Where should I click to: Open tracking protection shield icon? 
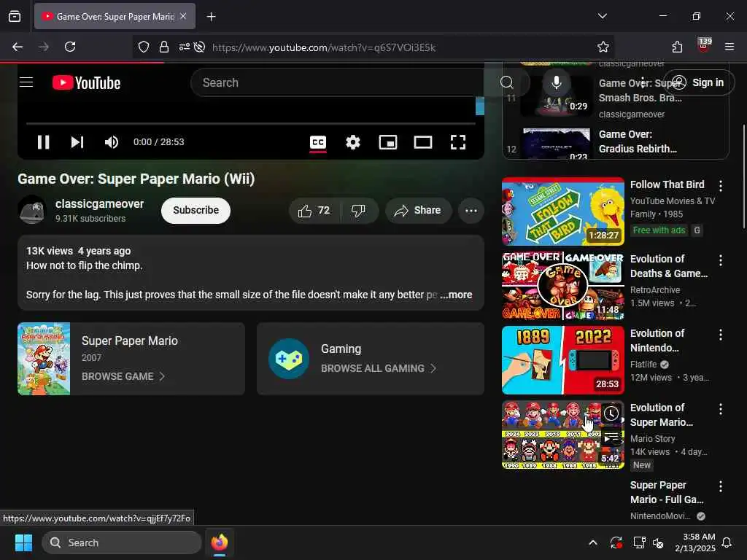(144, 47)
